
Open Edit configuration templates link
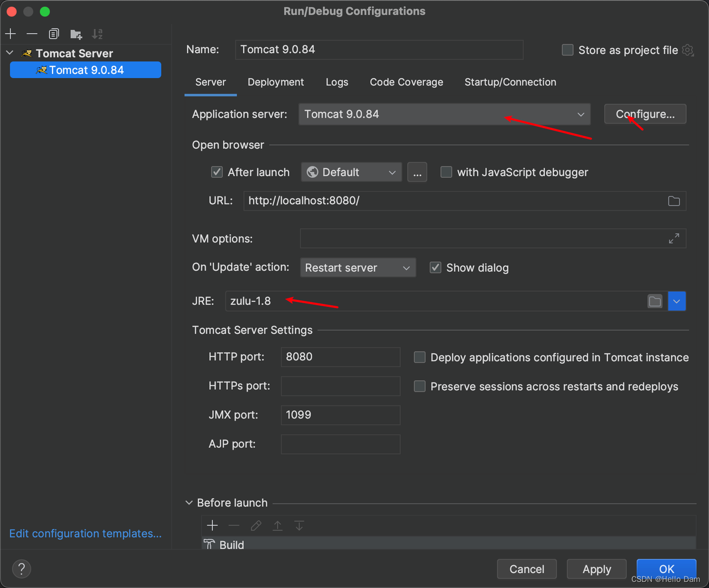[x=85, y=534]
